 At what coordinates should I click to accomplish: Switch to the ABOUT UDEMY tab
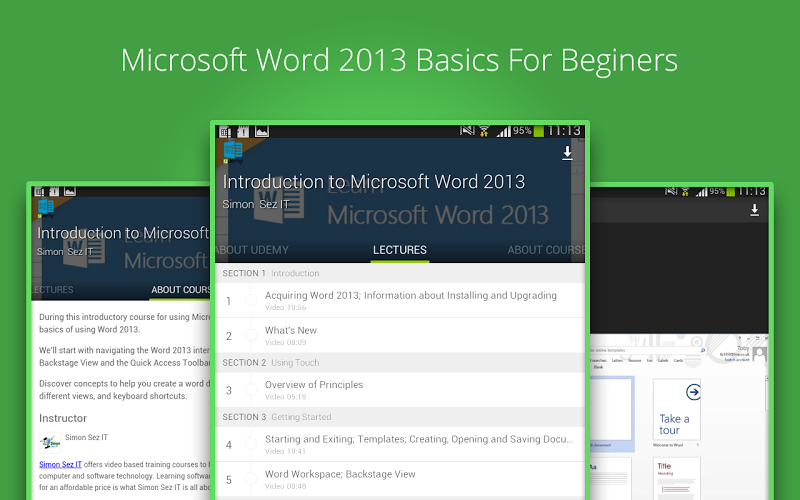252,250
